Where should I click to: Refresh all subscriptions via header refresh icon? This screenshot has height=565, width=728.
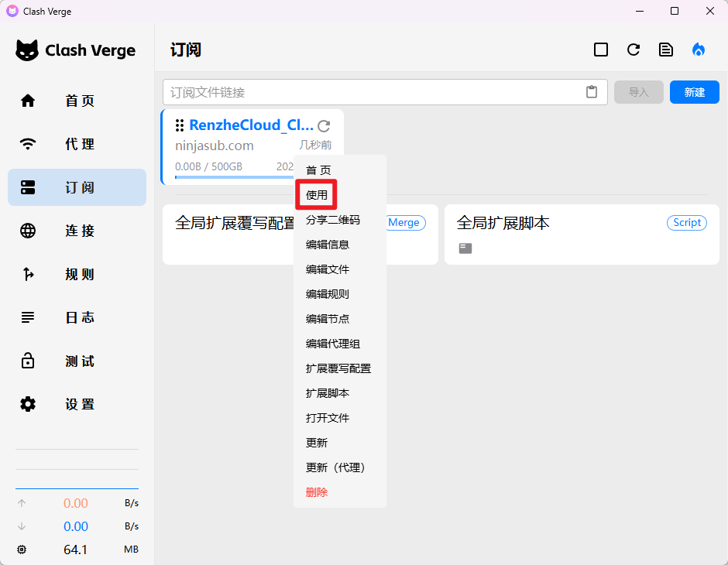pos(634,50)
